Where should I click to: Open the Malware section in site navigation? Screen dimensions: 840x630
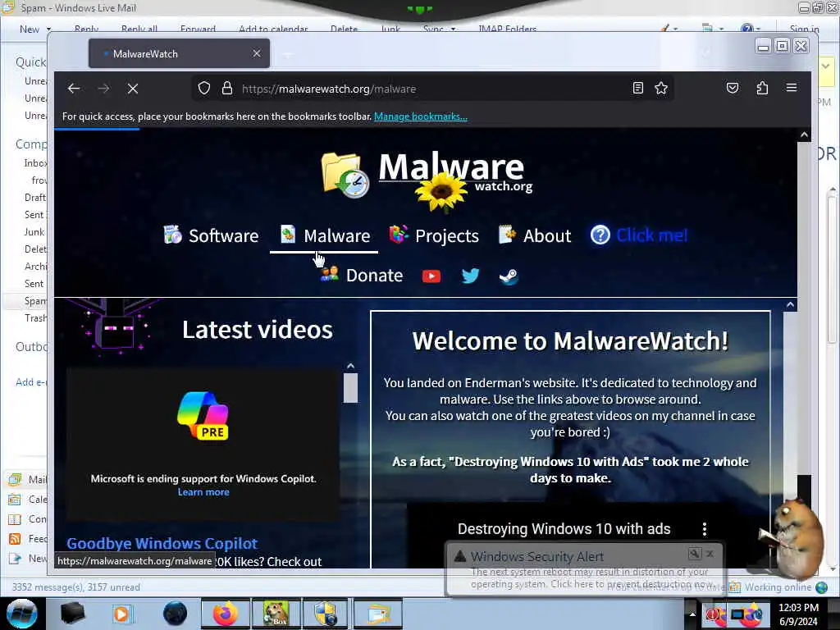[325, 235]
